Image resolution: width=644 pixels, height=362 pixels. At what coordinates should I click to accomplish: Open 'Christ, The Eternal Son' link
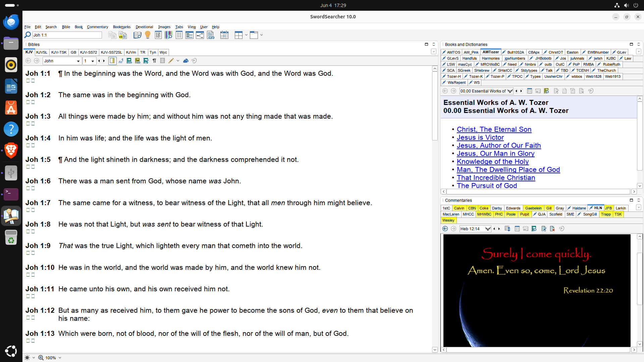click(x=494, y=129)
